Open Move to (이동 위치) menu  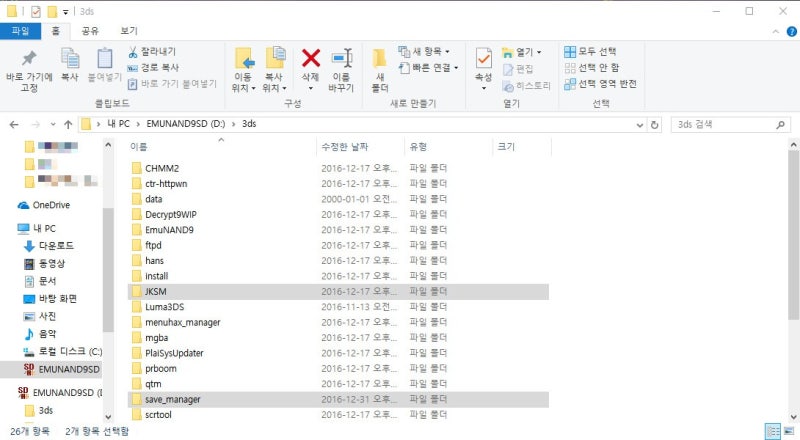click(243, 70)
